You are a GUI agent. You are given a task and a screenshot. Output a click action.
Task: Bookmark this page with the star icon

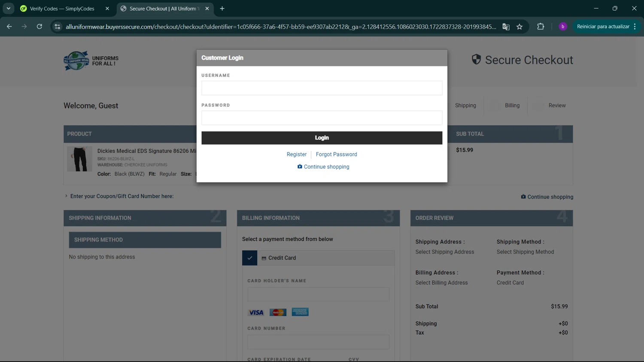click(519, 27)
